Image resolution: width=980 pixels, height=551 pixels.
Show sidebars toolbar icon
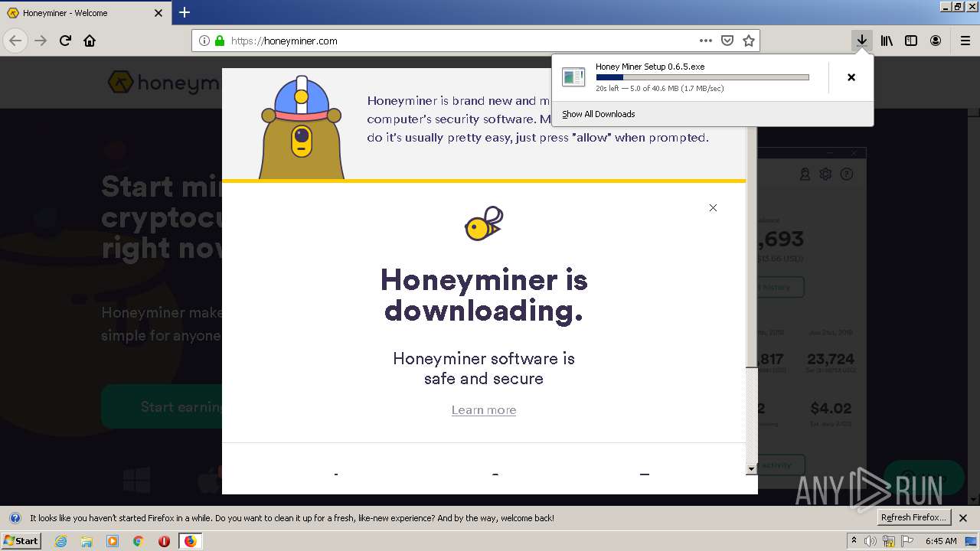pyautogui.click(x=911, y=41)
